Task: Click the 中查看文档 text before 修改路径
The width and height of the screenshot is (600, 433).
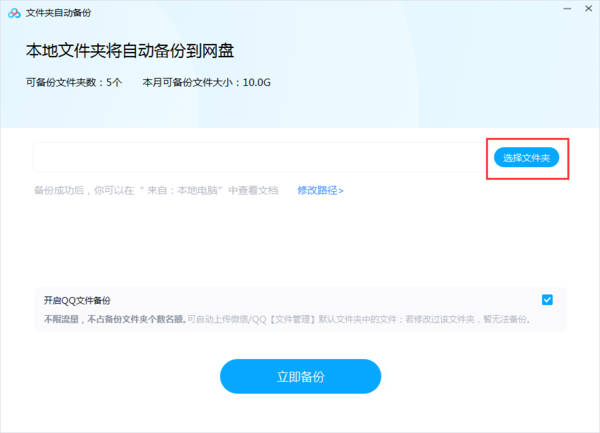Action: [254, 190]
